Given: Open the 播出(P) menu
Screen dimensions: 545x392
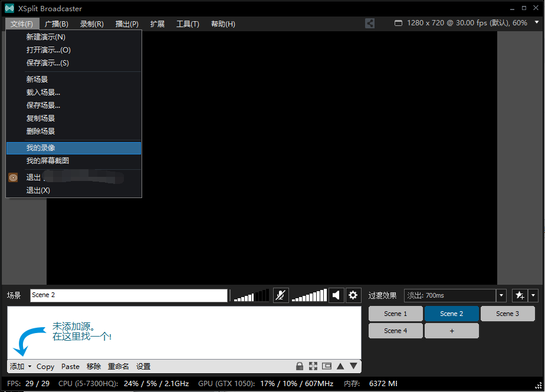Looking at the screenshot, I should pyautogui.click(x=127, y=24).
